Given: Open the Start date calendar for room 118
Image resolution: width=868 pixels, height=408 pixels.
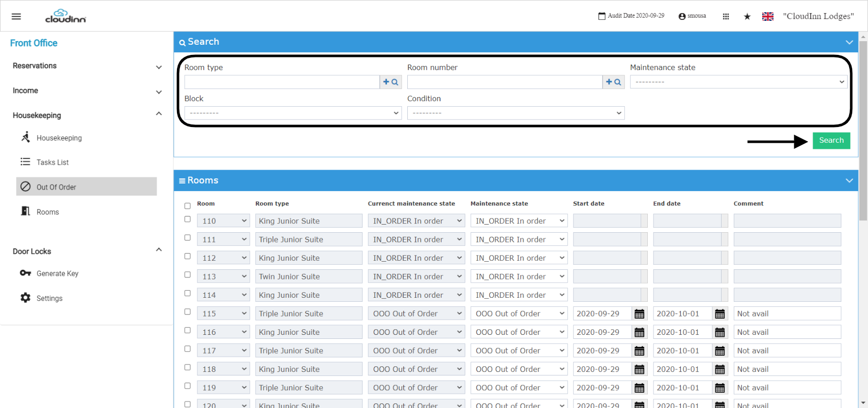Looking at the screenshot, I should [x=639, y=369].
